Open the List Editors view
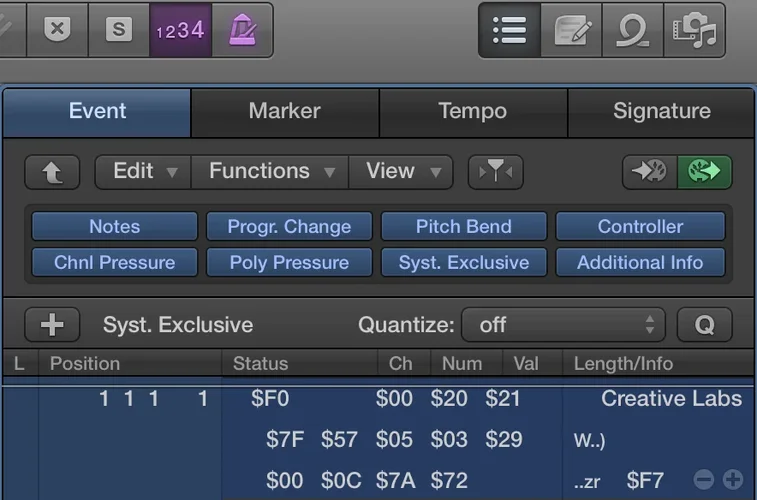The height and width of the screenshot is (500, 757). point(509,30)
